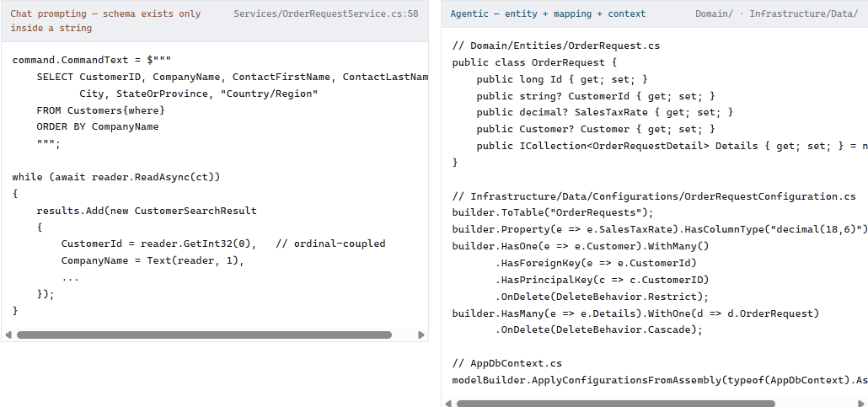
Task: Click the 'builder.Property(e => e.SalesTaxRate)' line
Action: (x=660, y=230)
